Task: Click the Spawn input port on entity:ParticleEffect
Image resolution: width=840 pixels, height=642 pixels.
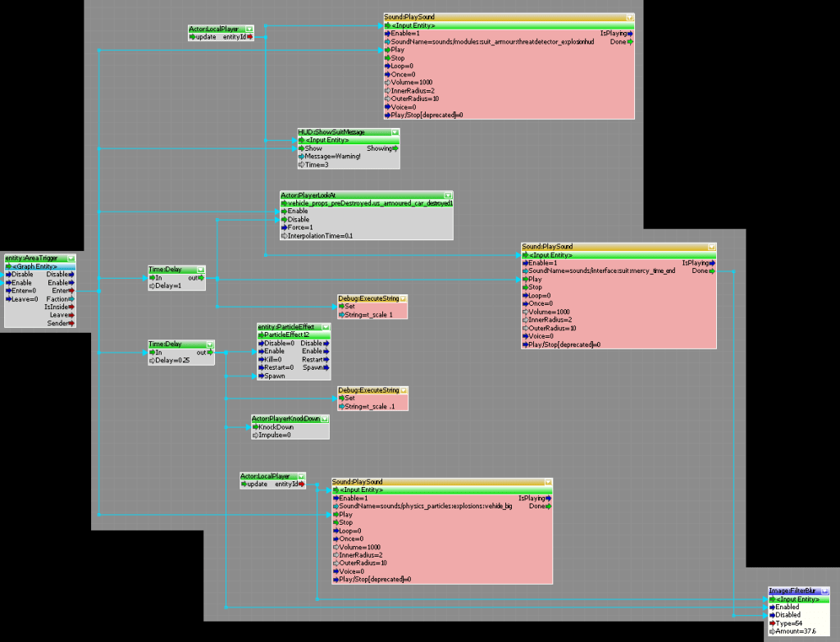Action: click(x=262, y=376)
